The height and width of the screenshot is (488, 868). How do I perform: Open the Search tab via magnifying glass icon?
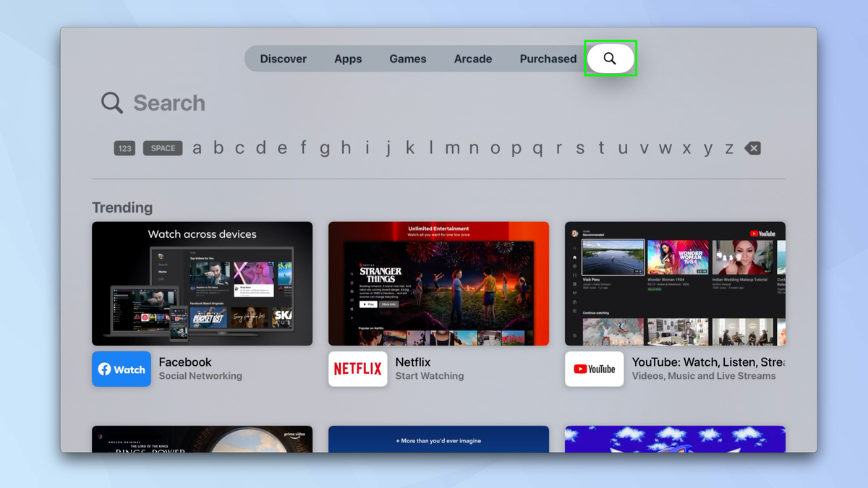pyautogui.click(x=610, y=58)
